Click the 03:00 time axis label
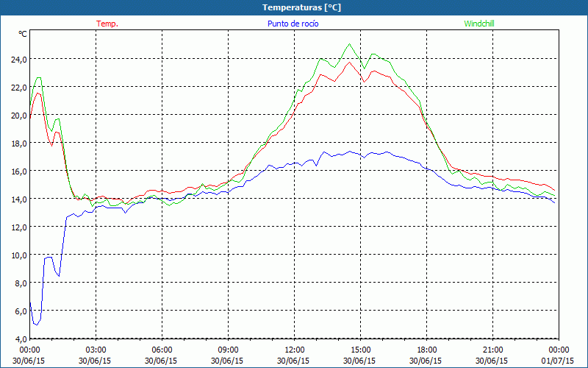Viewport: 588px width, 368px height. pos(96,350)
